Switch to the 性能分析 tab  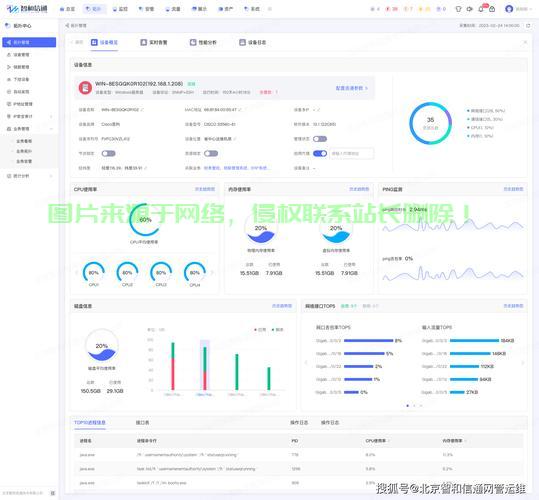coord(203,42)
